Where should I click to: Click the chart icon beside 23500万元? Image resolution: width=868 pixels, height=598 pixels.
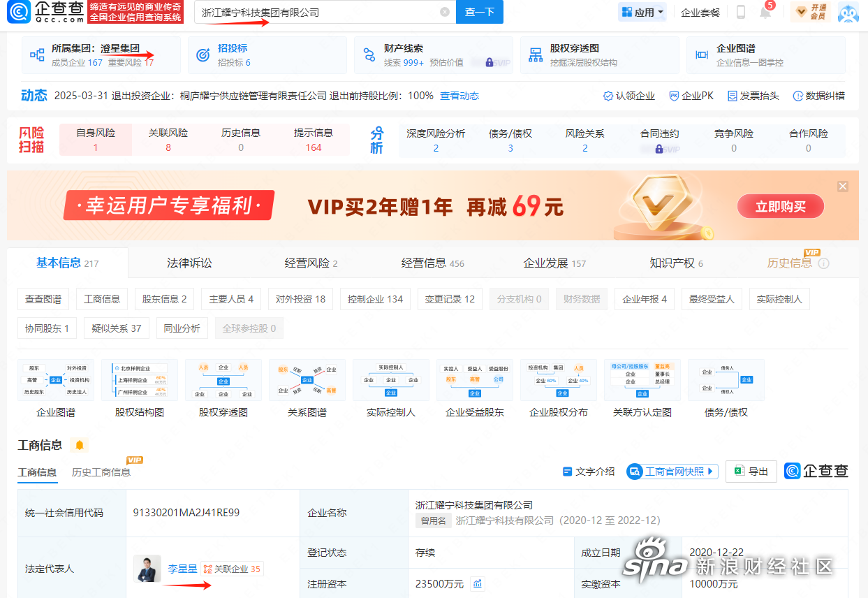(478, 584)
